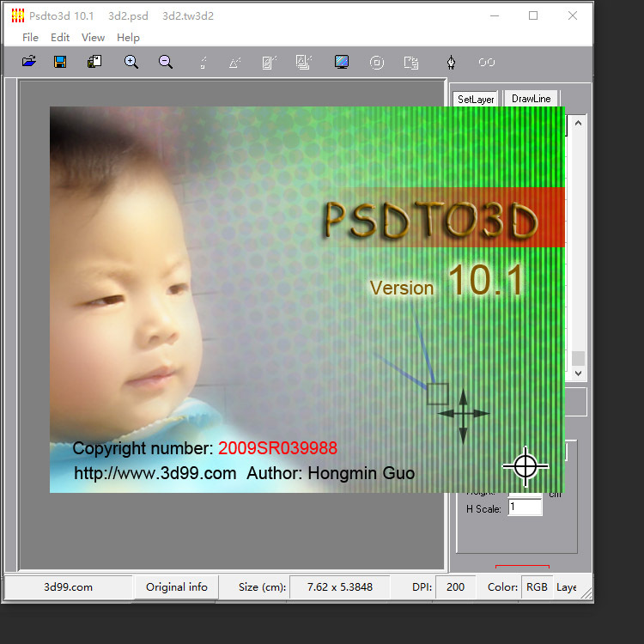The height and width of the screenshot is (644, 644).
Task: Select the pen nib tool icon
Action: [451, 62]
